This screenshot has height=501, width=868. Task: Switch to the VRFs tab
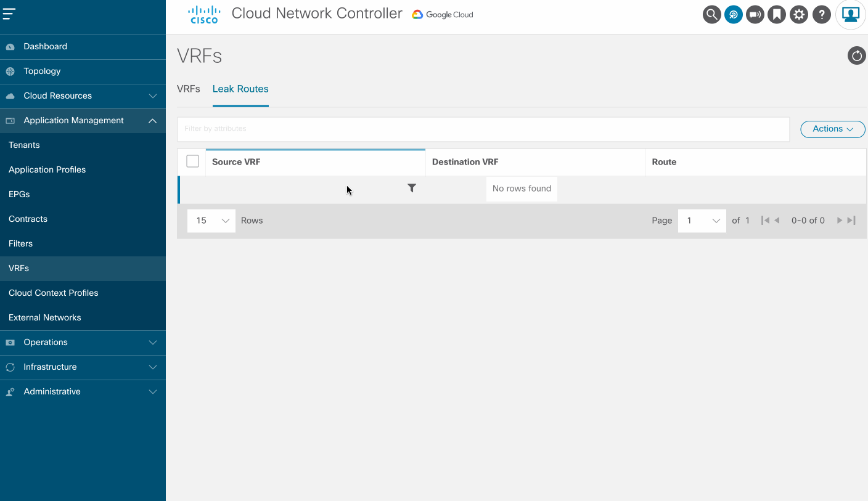189,89
